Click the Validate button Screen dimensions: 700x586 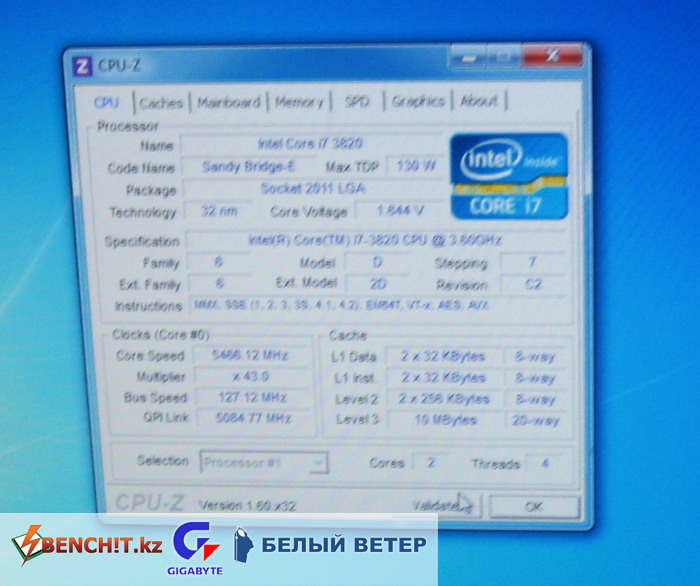click(x=442, y=506)
